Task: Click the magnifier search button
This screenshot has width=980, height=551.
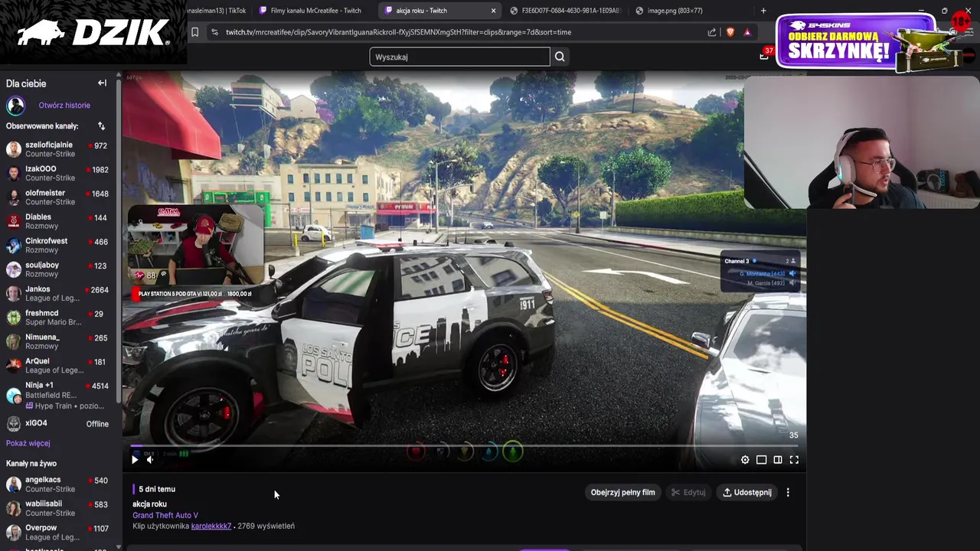Action: [560, 57]
